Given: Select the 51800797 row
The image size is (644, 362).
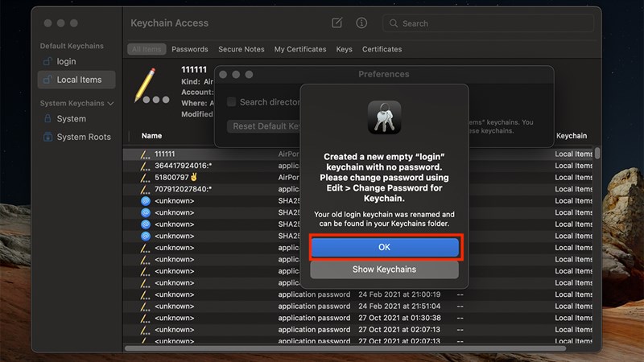Looking at the screenshot, I should [x=357, y=177].
